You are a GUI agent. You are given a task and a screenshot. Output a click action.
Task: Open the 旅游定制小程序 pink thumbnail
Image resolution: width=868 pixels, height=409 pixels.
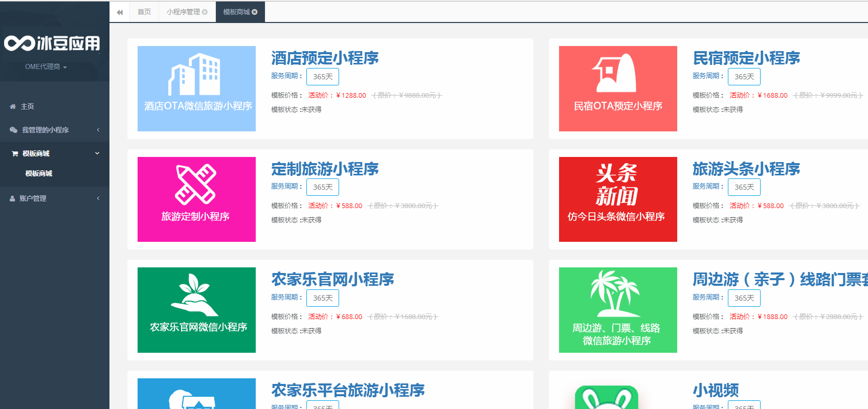pyautogui.click(x=196, y=199)
